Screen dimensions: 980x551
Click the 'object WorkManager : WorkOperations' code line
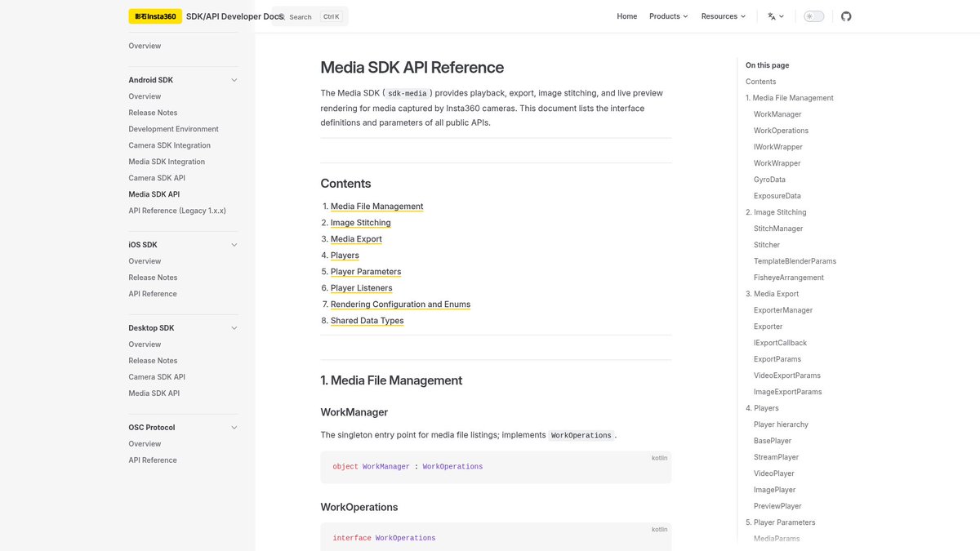pos(408,467)
